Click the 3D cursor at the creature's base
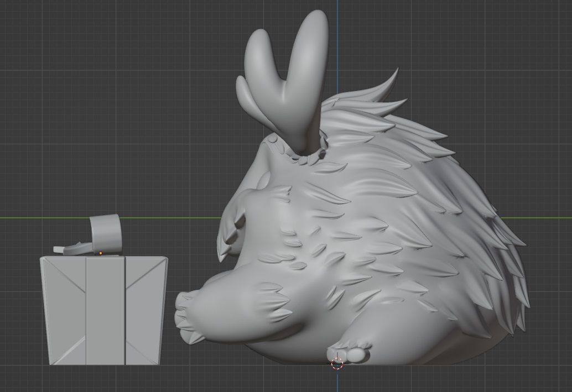572x392 pixels. click(x=337, y=364)
